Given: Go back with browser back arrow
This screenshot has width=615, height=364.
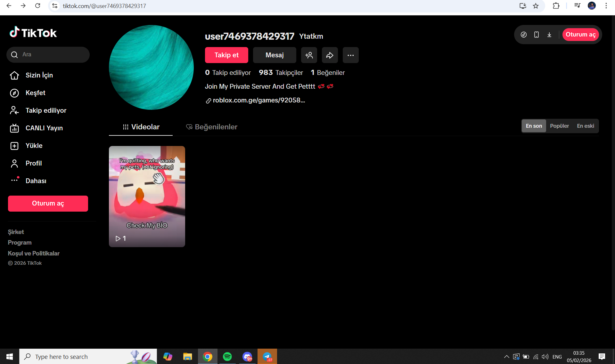Looking at the screenshot, I should (x=9, y=6).
